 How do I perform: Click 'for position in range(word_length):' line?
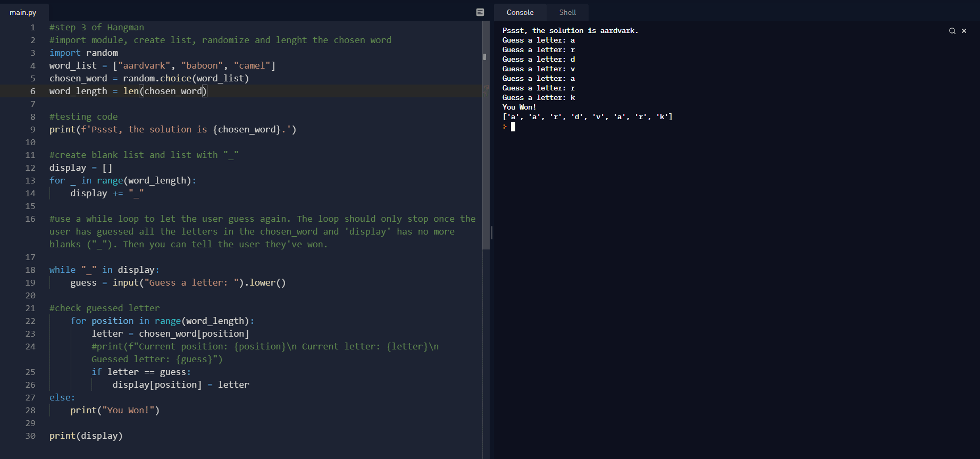click(162, 321)
